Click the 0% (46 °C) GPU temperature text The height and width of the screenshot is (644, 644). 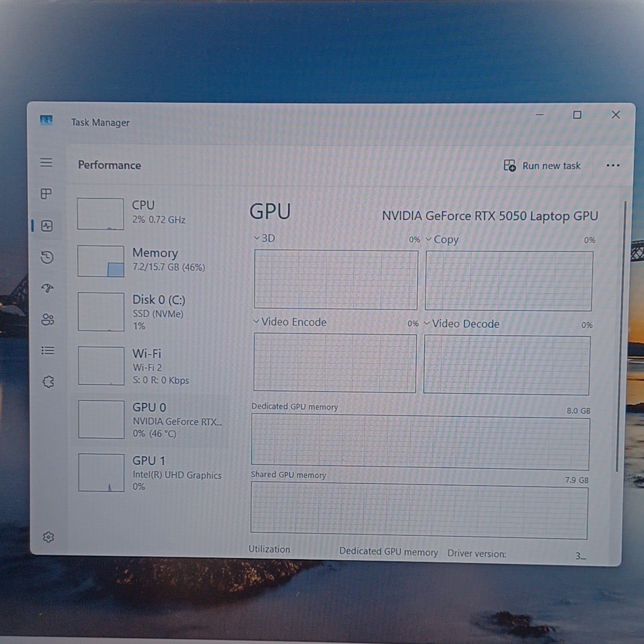(155, 433)
